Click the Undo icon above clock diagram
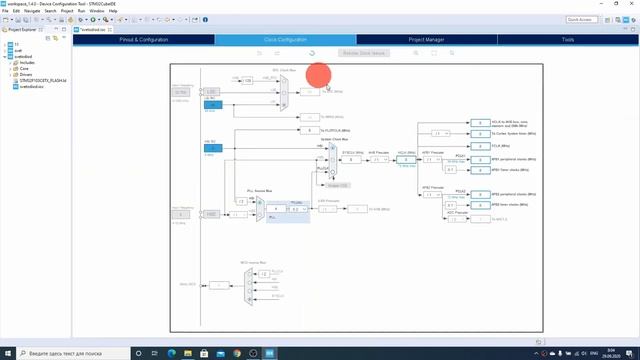The height and width of the screenshot is (360, 640). 259,53
